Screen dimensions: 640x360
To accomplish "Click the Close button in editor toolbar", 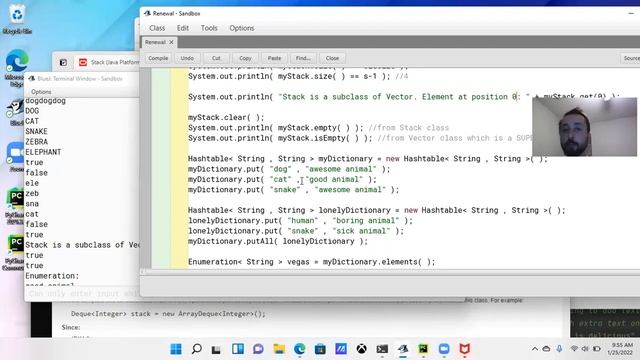I will click(x=332, y=58).
